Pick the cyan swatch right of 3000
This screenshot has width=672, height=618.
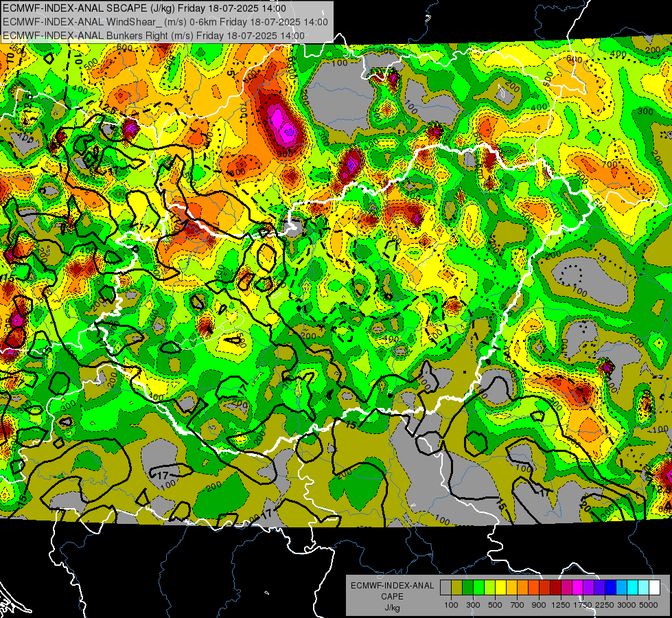tap(633, 588)
